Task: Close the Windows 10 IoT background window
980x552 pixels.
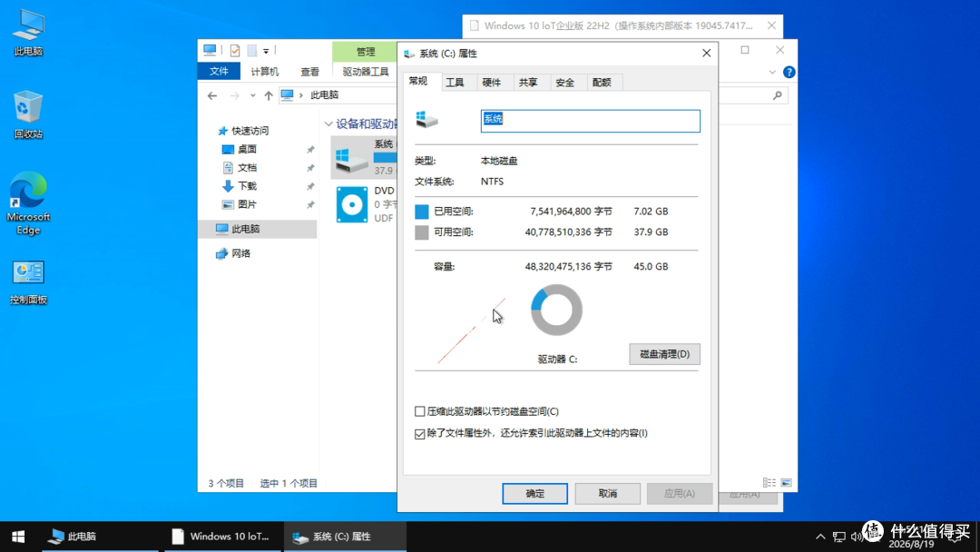Action: (771, 25)
